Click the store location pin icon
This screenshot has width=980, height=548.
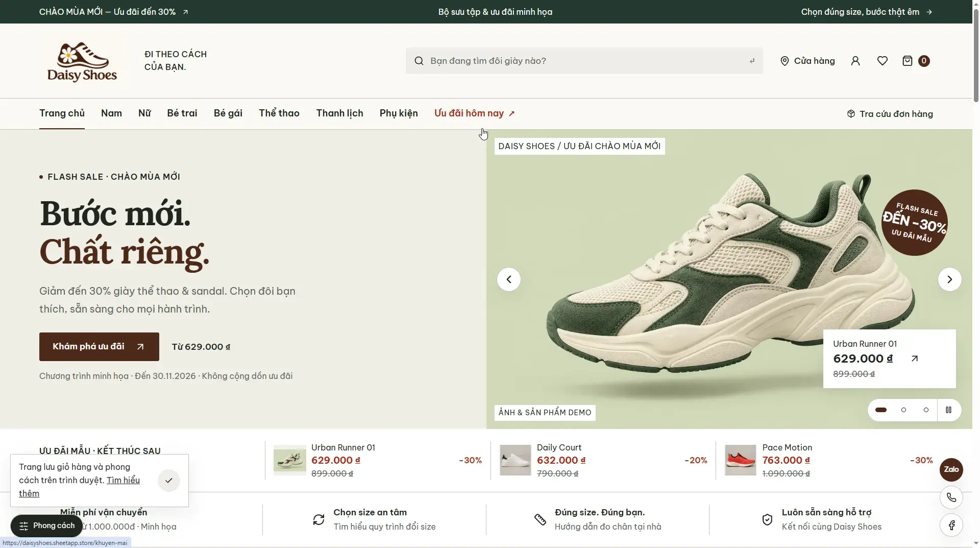(785, 61)
